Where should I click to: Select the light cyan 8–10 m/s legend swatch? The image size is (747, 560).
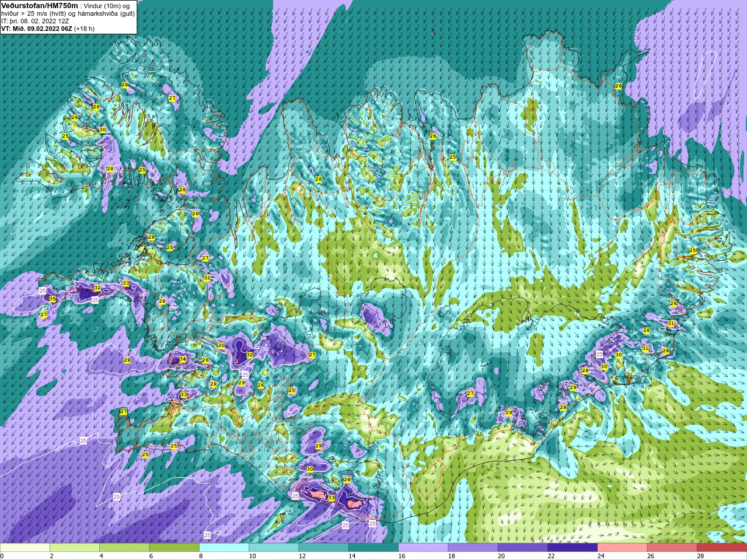(x=224, y=548)
